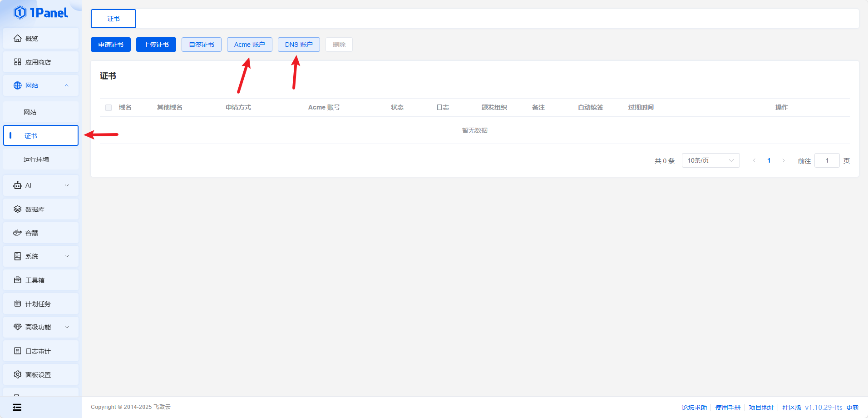Switch to the 证书 tab at top
The height and width of the screenshot is (418, 868).
(113, 19)
